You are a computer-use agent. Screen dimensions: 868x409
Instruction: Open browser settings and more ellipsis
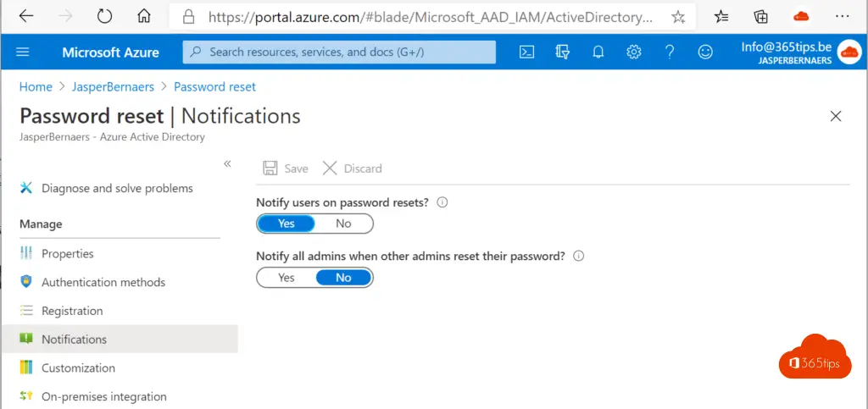pyautogui.click(x=842, y=17)
